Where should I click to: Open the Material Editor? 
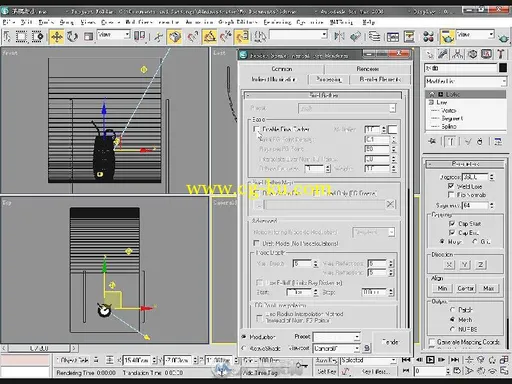pyautogui.click(x=428, y=36)
